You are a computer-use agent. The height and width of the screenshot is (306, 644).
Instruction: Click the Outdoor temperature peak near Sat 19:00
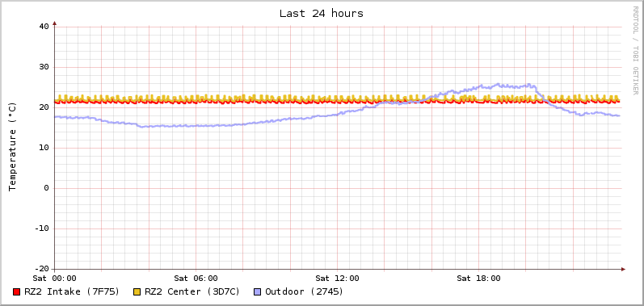tap(498, 84)
